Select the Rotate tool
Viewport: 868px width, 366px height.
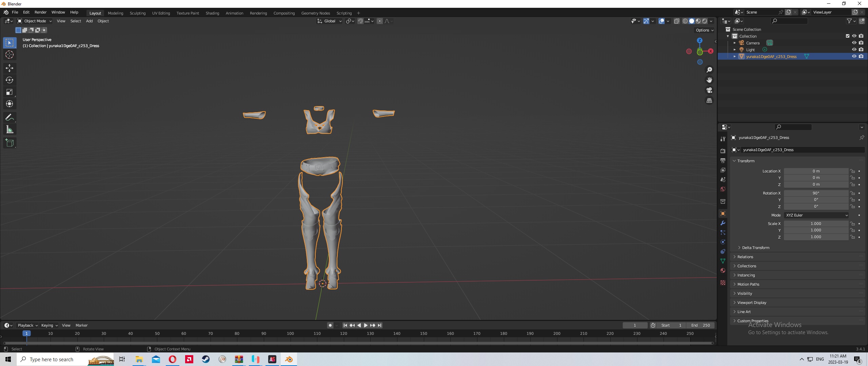coord(9,80)
